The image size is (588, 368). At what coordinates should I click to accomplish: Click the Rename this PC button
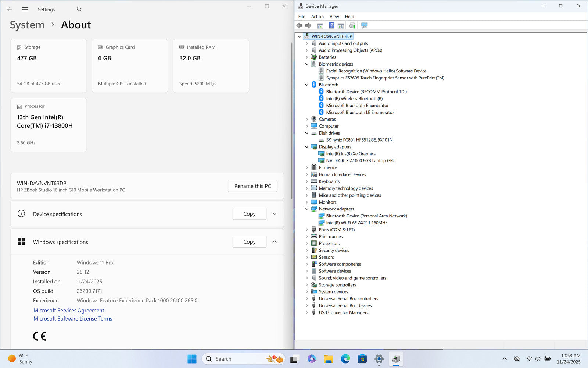pyautogui.click(x=252, y=186)
